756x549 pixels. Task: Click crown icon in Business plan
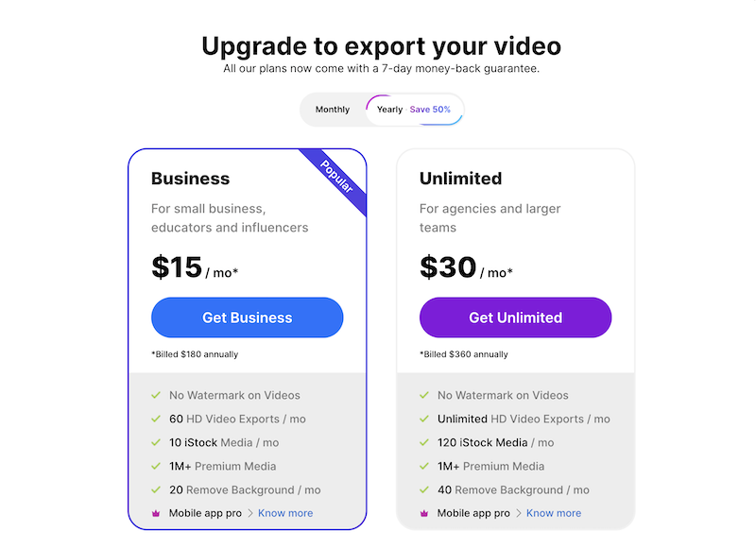[156, 513]
